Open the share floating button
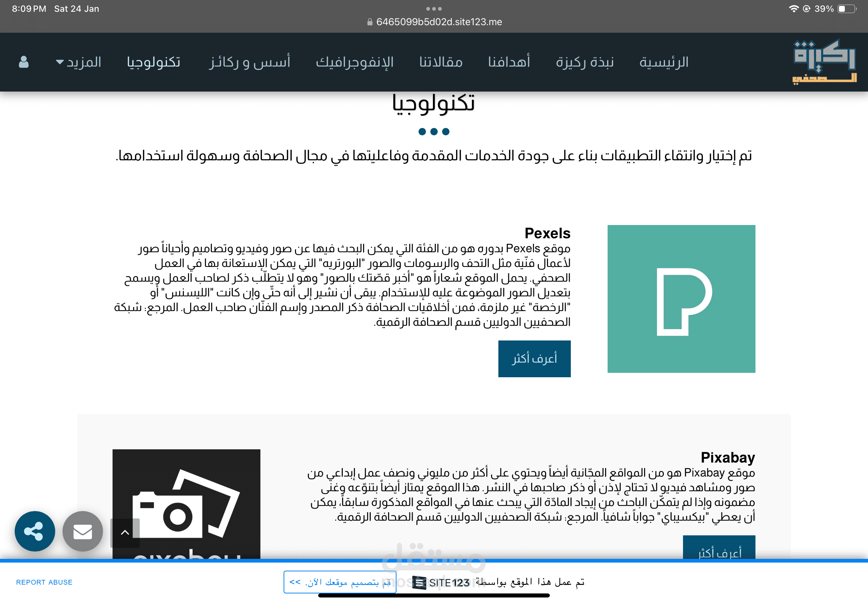 [x=35, y=531]
